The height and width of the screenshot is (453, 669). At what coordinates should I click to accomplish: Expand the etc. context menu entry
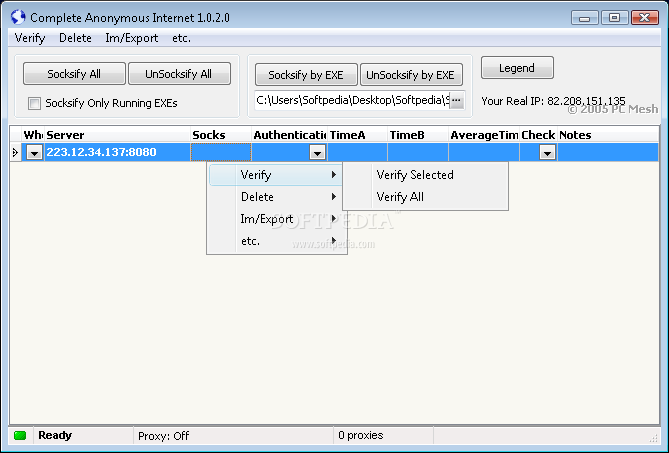(x=277, y=241)
